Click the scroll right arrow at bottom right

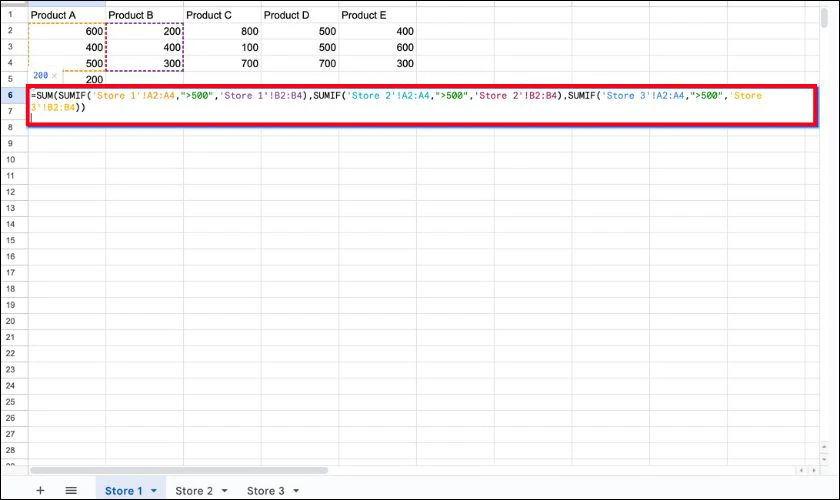click(x=814, y=470)
